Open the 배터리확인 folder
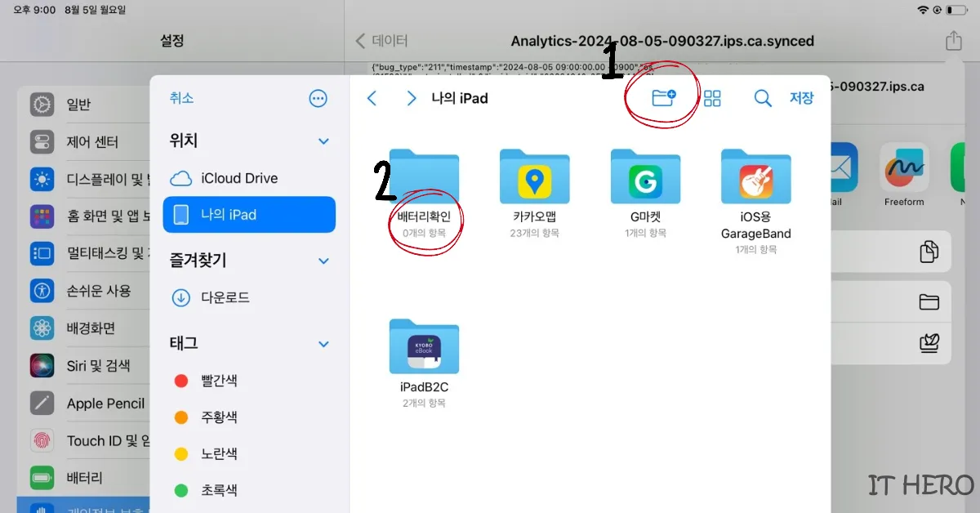Viewport: 980px width, 513px height. [x=425, y=192]
